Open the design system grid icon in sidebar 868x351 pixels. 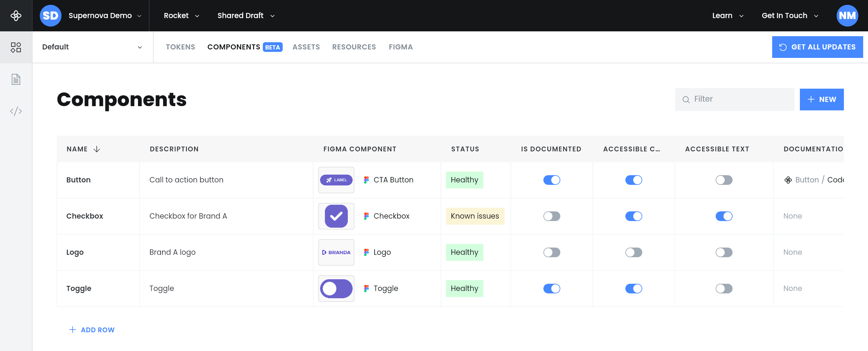[16, 47]
